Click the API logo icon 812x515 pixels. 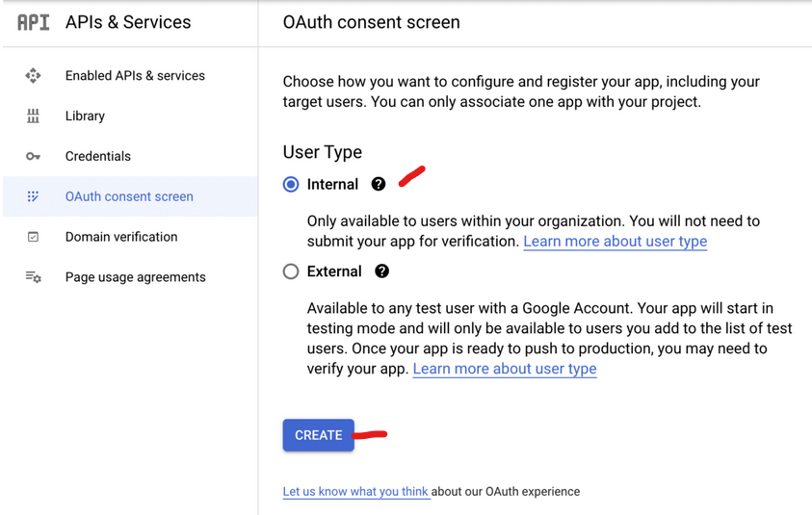[x=34, y=22]
